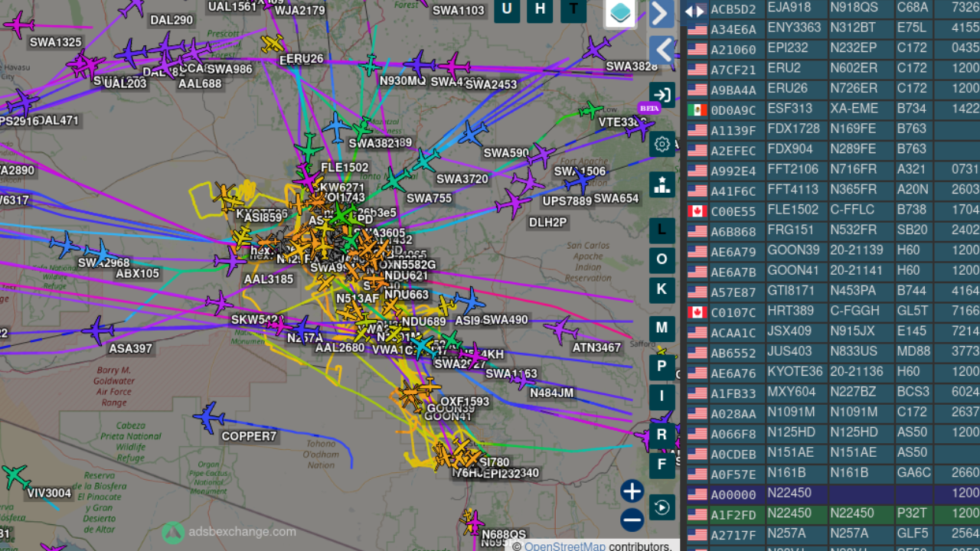This screenshot has height=551, width=980.
Task: Click the double-arrow sidebar toggle in table header
Action: coord(694,11)
